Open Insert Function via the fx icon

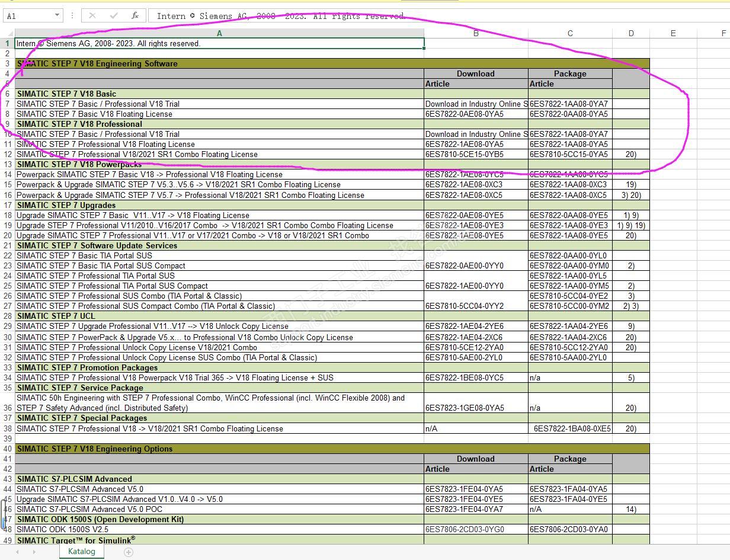(x=135, y=16)
